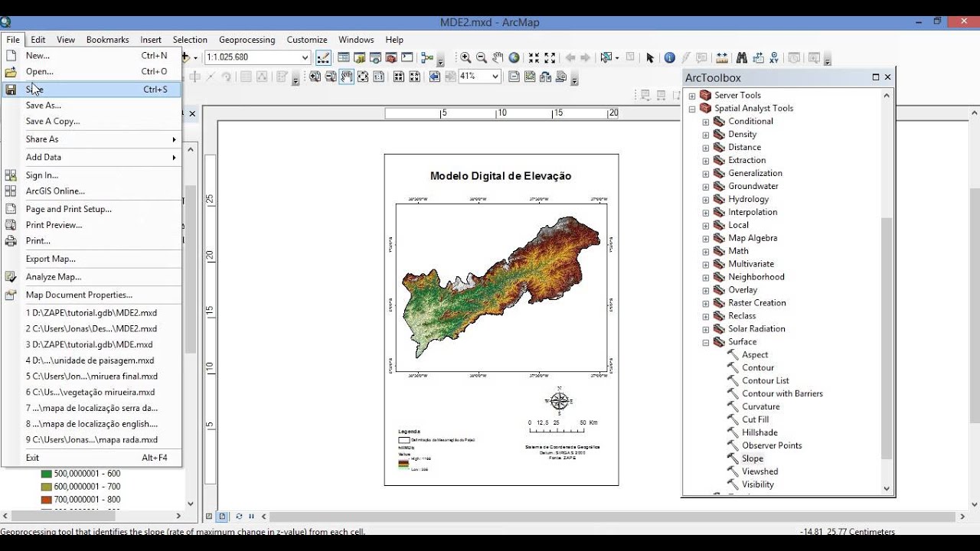Collapse the Spatial Analyst Tools toolbox
The width and height of the screenshot is (980, 551).
click(x=692, y=109)
